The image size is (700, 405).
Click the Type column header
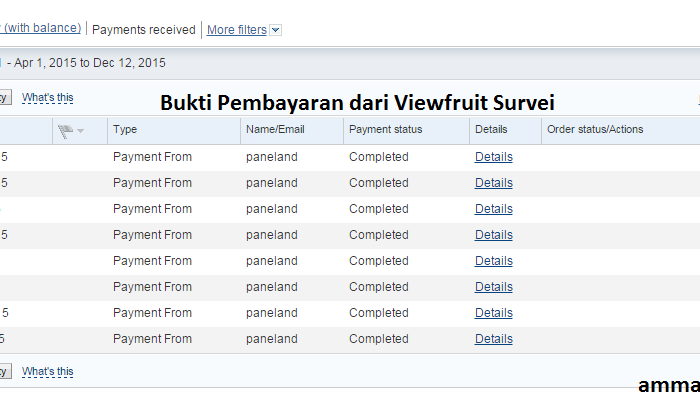click(125, 129)
